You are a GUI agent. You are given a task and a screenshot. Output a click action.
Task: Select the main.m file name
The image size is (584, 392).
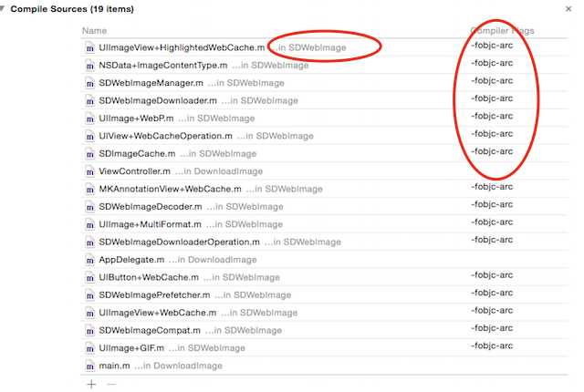(x=114, y=366)
